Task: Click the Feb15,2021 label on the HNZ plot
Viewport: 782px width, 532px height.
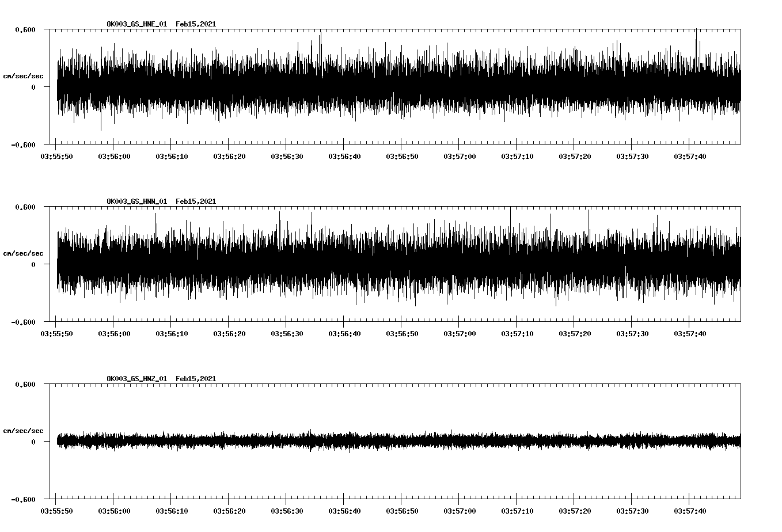Action: point(196,379)
